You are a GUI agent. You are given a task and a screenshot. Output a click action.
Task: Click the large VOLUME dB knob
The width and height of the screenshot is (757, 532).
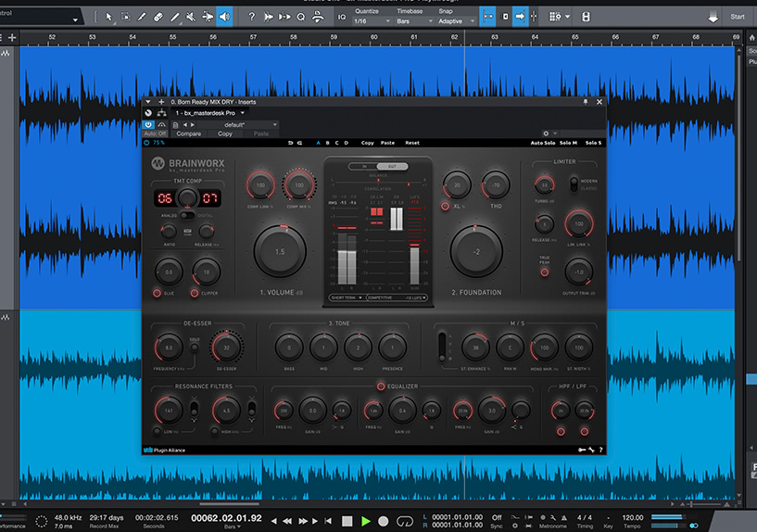[x=280, y=251]
